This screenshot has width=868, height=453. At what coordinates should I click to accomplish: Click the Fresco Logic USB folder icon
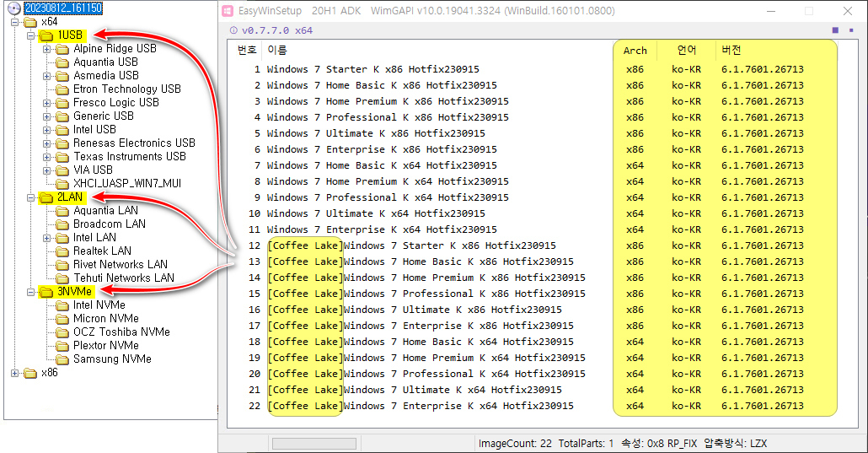(x=62, y=103)
